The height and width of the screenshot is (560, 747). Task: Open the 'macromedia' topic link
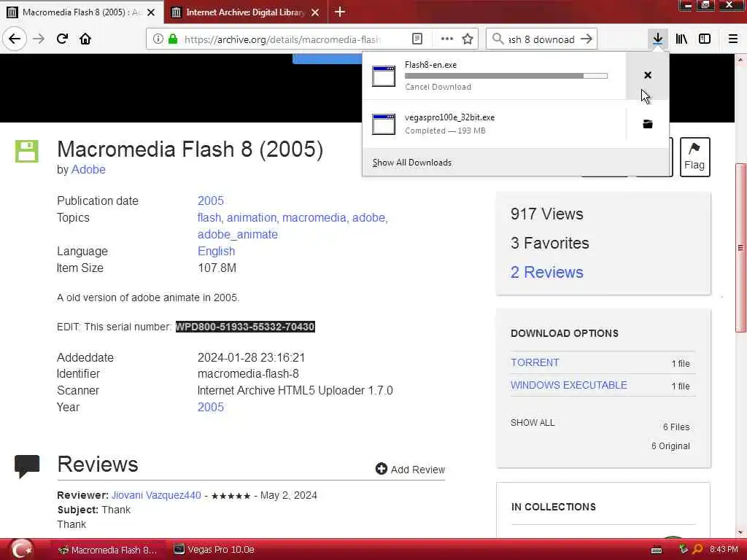pos(314,217)
